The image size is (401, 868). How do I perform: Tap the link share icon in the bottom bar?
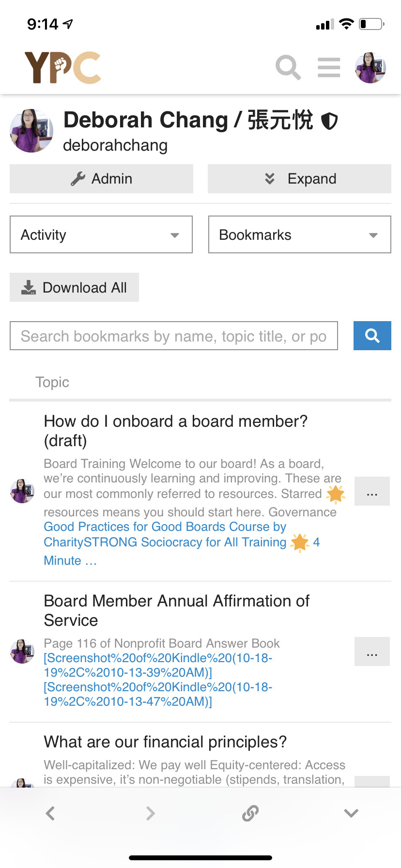click(x=250, y=813)
